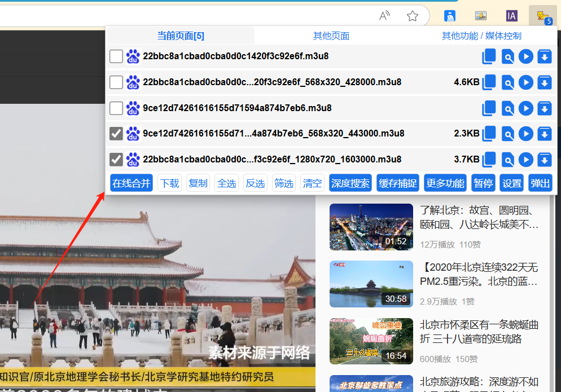The width and height of the screenshot is (561, 392).
Task: Click file name 22bbc8a1cbad0cba0d0c1420f3c92e6f.m3u8
Action: (236, 56)
